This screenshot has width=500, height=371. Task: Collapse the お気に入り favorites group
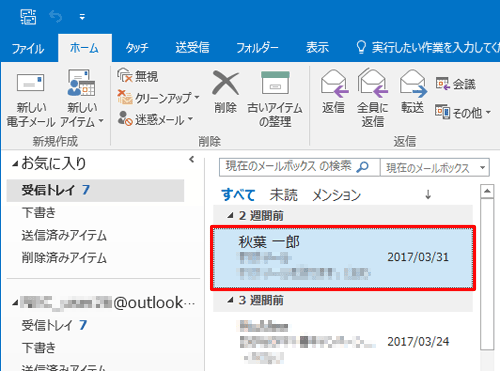click(15, 164)
